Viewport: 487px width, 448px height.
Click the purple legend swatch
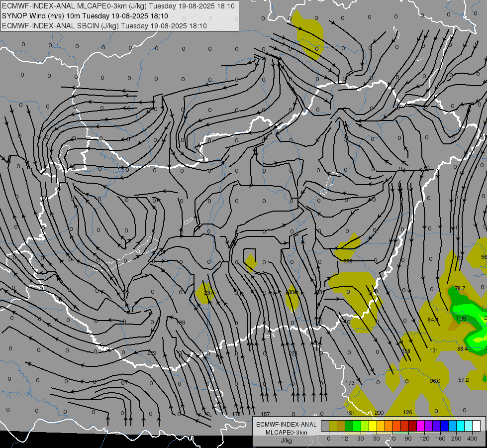click(x=429, y=426)
